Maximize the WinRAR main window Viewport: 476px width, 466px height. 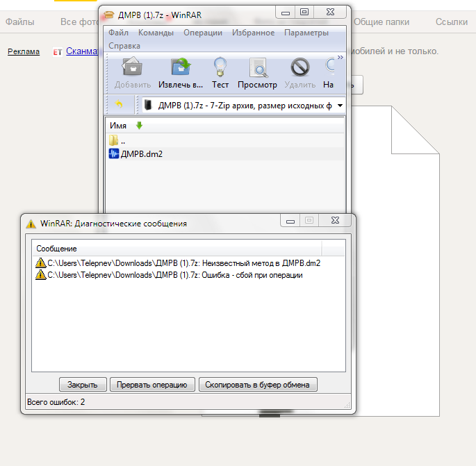(304, 12)
